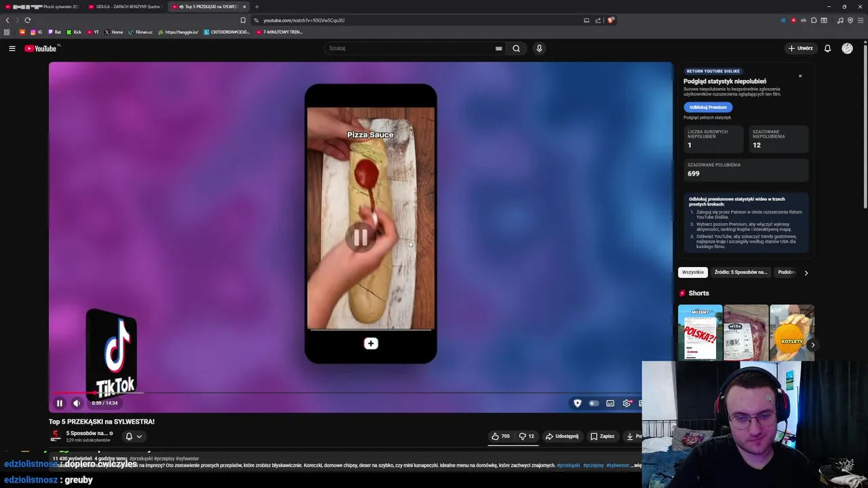Close the Top 5 PRZEKĄSKI tab

[x=244, y=7]
